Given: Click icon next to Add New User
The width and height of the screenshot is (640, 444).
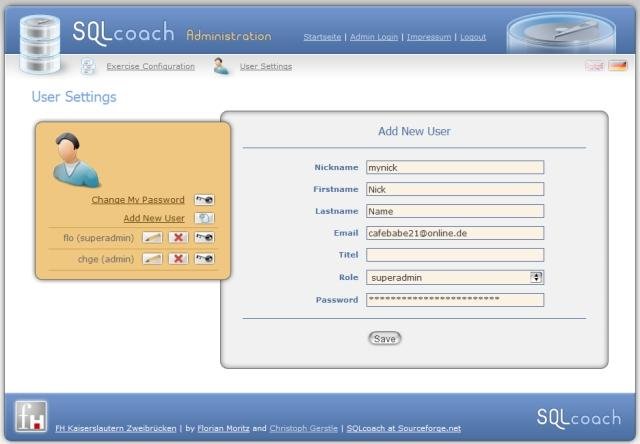Looking at the screenshot, I should click(x=204, y=218).
